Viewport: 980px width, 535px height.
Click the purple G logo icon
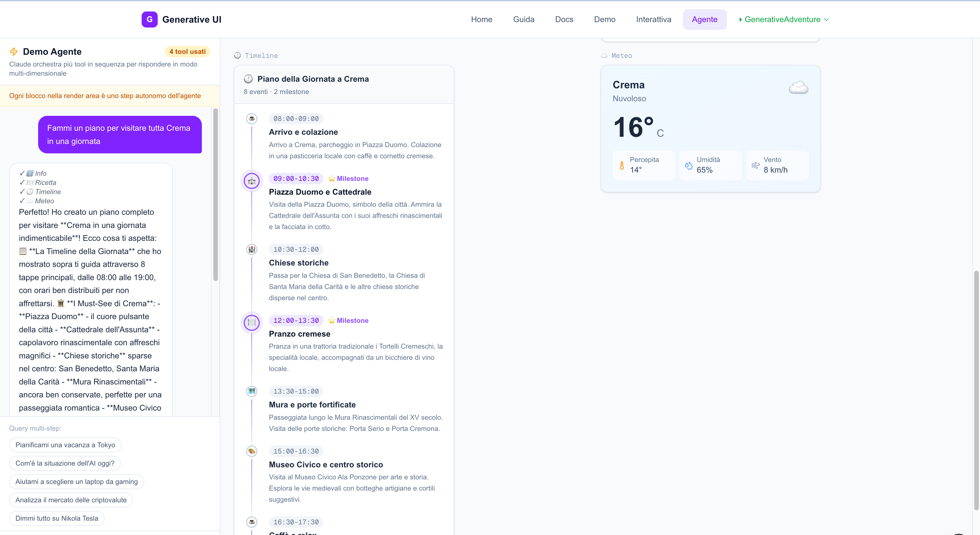coord(149,19)
